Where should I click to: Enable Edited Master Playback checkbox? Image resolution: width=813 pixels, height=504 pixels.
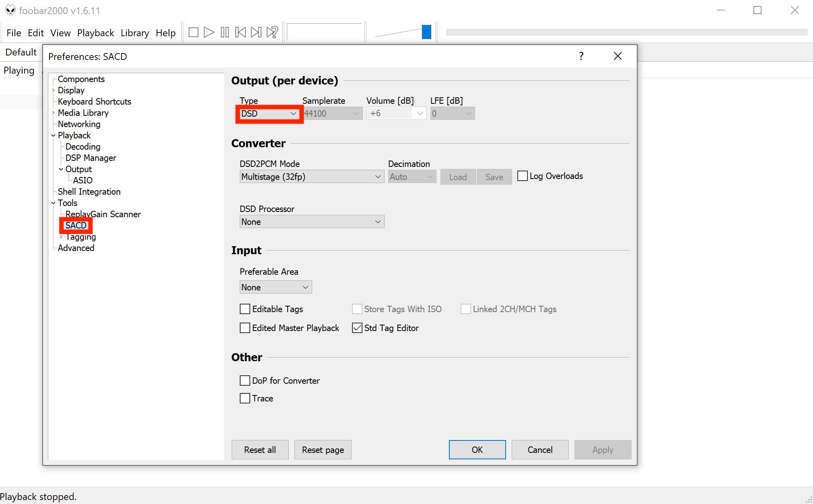click(245, 328)
